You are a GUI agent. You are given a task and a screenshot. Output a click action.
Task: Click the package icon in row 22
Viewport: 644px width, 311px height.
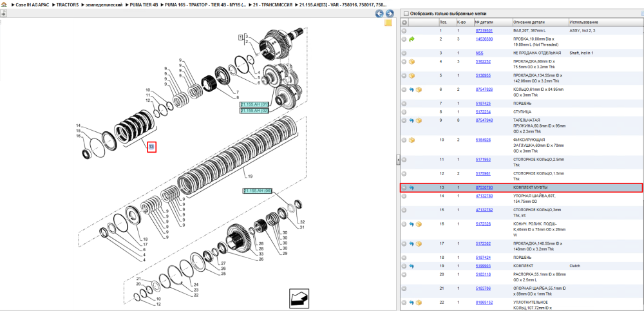[x=419, y=303]
